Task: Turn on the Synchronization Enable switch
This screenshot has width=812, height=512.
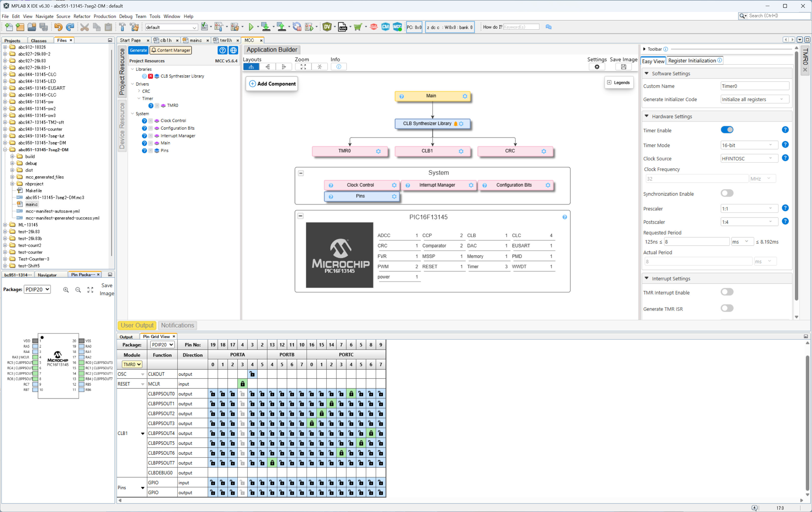Action: click(727, 193)
